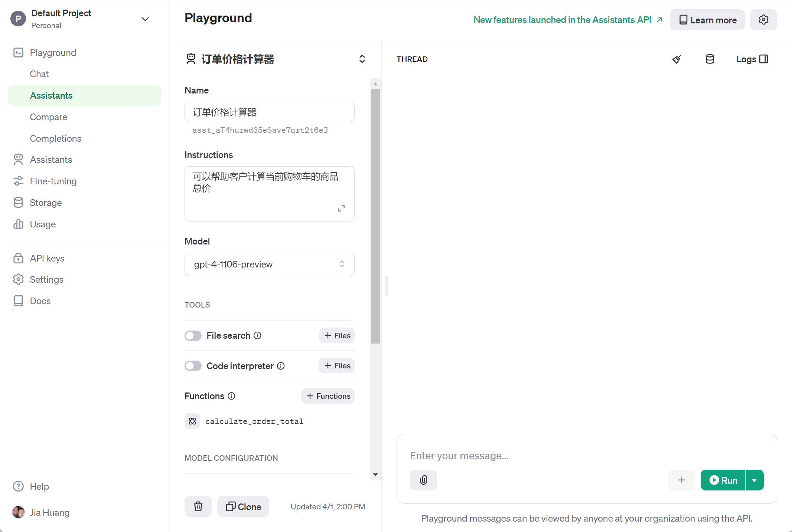The width and height of the screenshot is (792, 532).
Task: Open the Run options dropdown arrow
Action: [754, 480]
